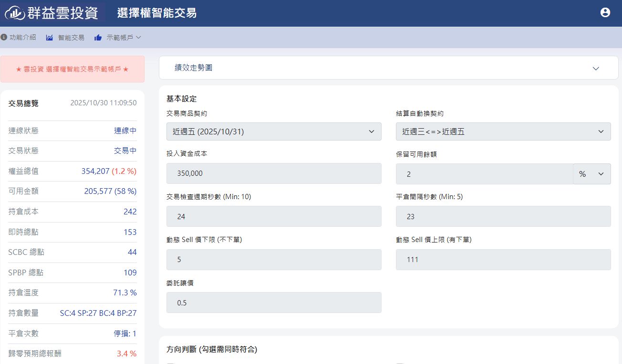Open the user account profile icon
Screen dimensions: 622x364
click(x=605, y=13)
